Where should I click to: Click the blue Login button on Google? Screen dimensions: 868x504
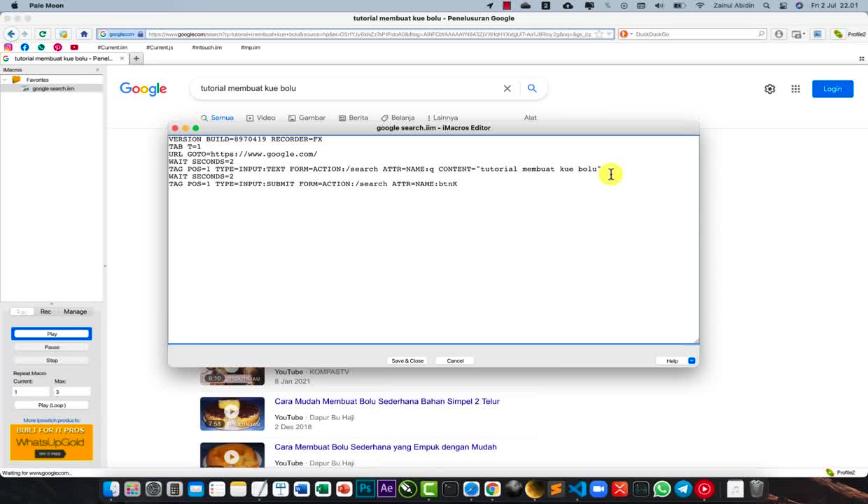832,89
